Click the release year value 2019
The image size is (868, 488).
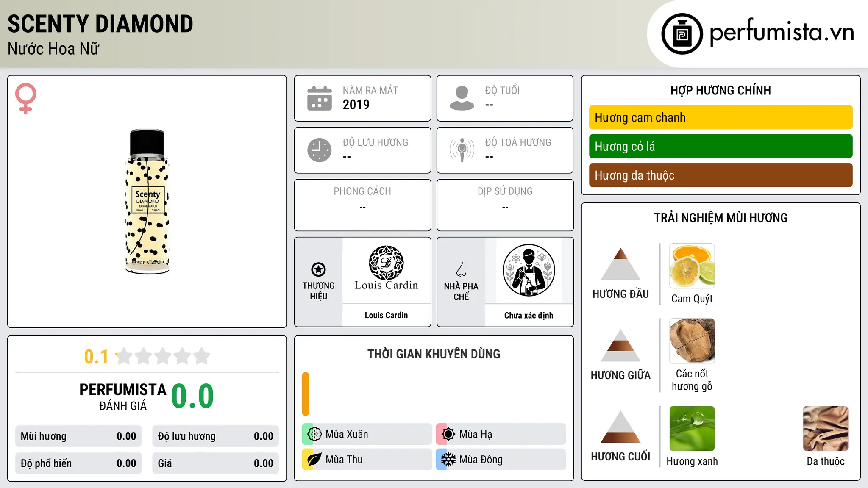[x=356, y=105]
